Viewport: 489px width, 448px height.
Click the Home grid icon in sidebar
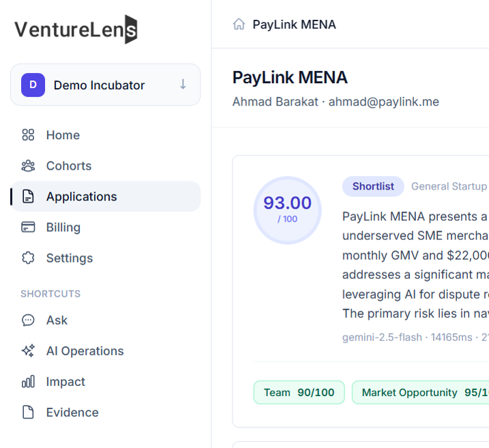[x=28, y=135]
